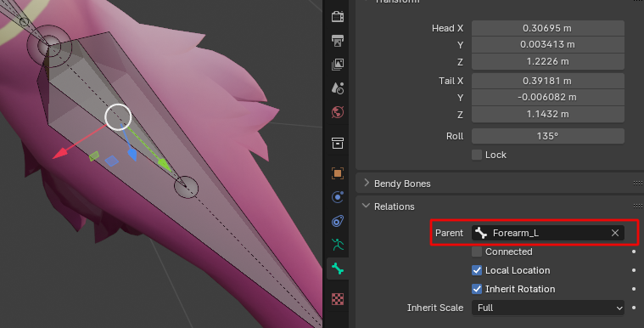
Task: Click the blue Z axis gizmo arrow
Action: [x=132, y=154]
